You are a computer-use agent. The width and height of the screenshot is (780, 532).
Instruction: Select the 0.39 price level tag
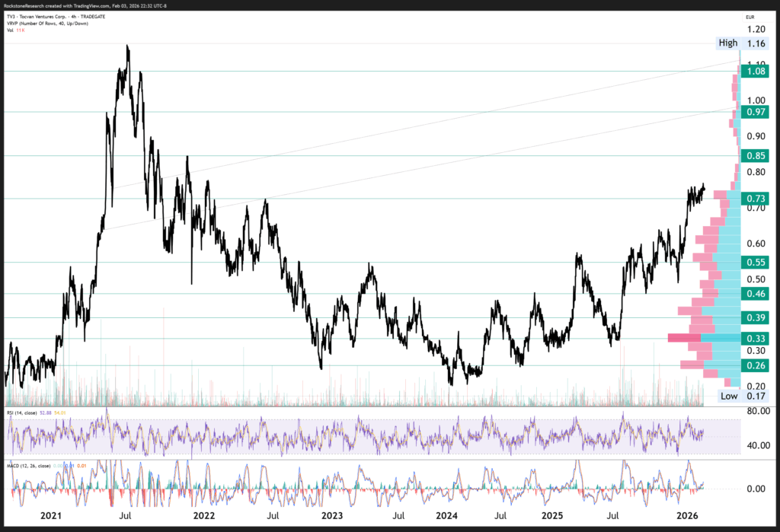pyautogui.click(x=756, y=317)
